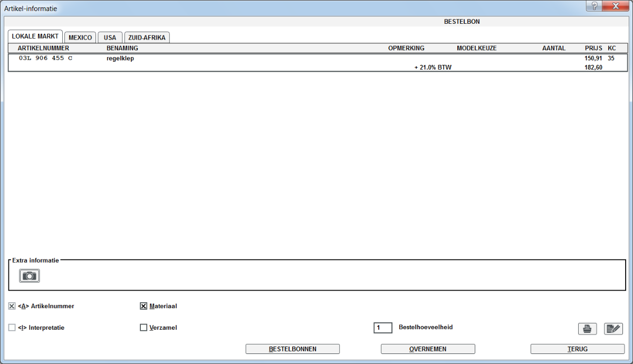633x364 pixels.
Task: Click the edit note pencil icon
Action: 613,329
